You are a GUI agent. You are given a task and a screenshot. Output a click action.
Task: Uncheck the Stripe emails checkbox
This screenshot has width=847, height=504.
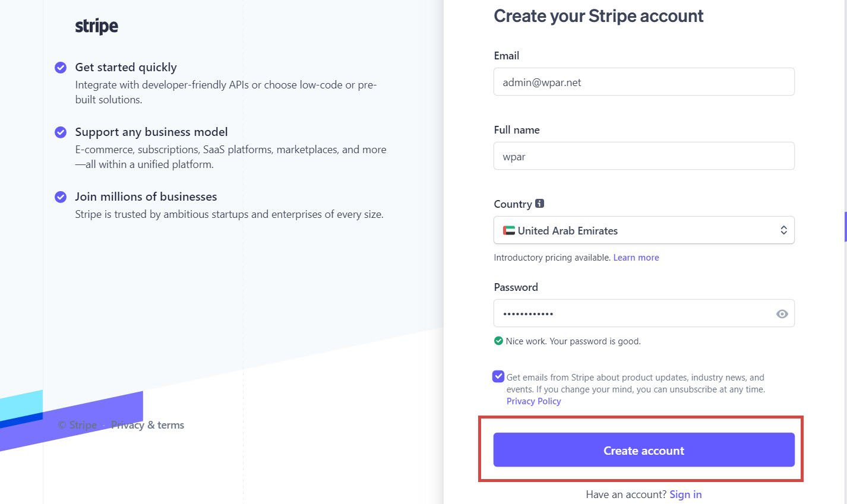[498, 376]
